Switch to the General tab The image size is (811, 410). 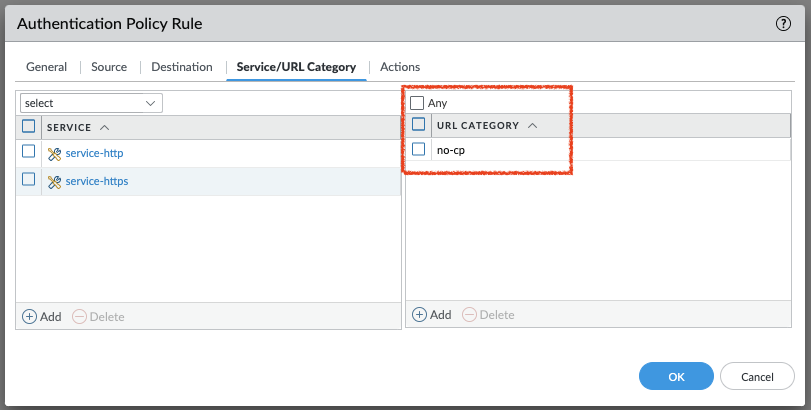point(47,67)
